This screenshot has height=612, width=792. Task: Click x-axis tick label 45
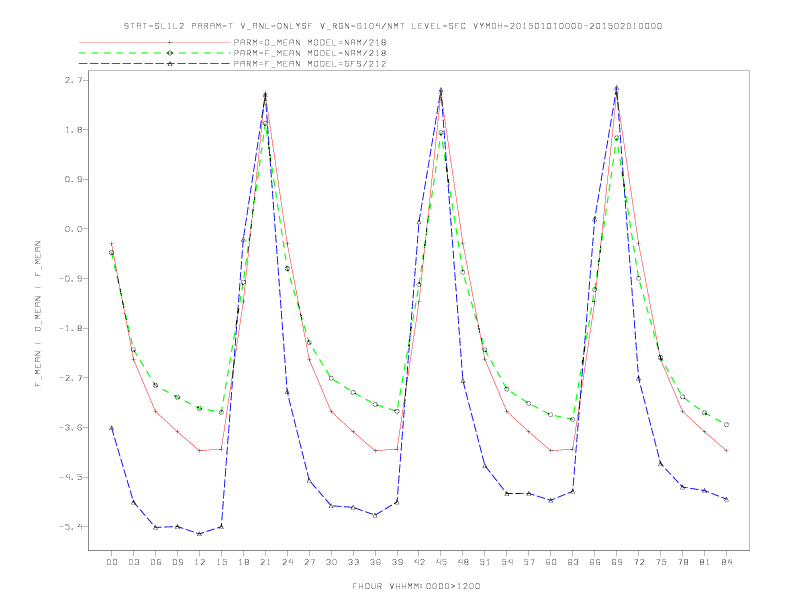[441, 562]
